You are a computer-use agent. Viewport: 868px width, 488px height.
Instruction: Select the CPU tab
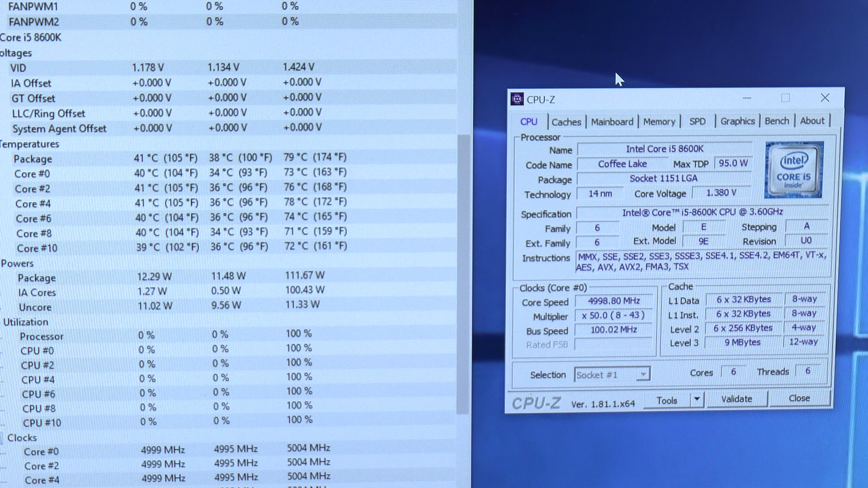[x=529, y=122]
